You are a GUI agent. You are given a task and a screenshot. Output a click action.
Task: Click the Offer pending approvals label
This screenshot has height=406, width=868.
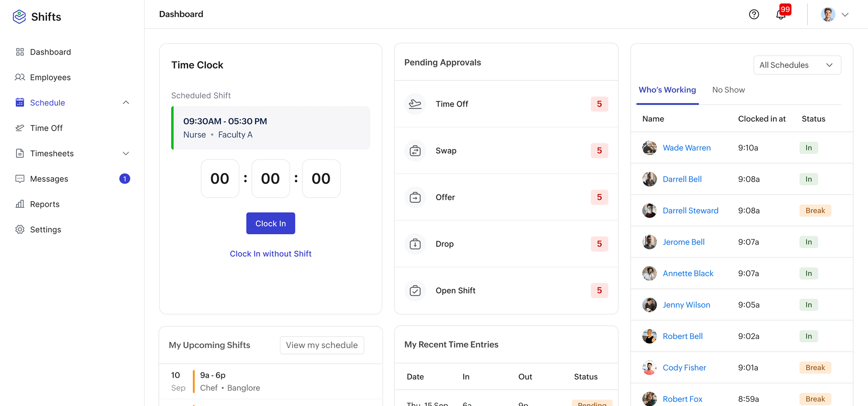click(x=445, y=197)
